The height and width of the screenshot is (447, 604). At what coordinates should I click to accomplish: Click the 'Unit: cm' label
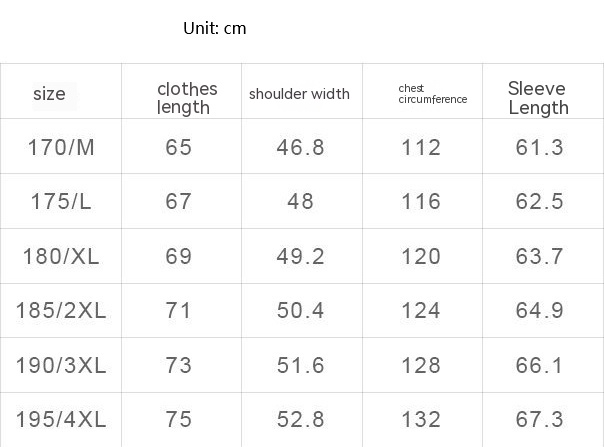click(x=214, y=28)
